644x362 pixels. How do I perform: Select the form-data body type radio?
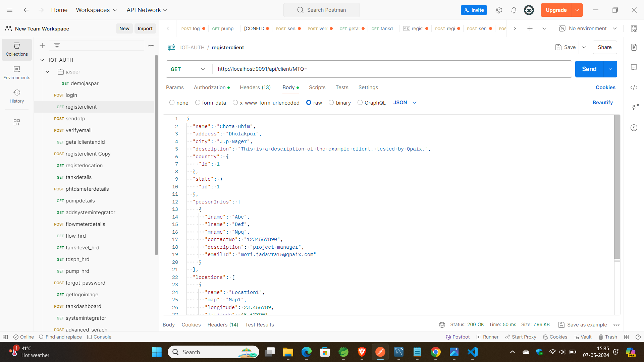[x=198, y=103]
